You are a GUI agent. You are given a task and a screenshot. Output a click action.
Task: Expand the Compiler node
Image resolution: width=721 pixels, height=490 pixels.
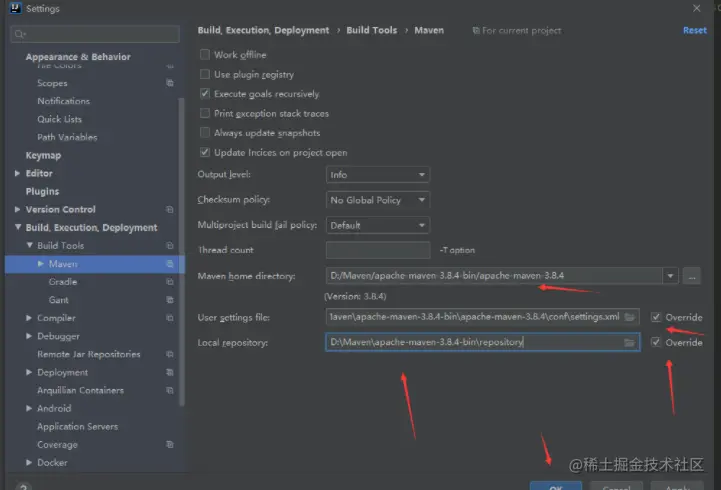(29, 318)
